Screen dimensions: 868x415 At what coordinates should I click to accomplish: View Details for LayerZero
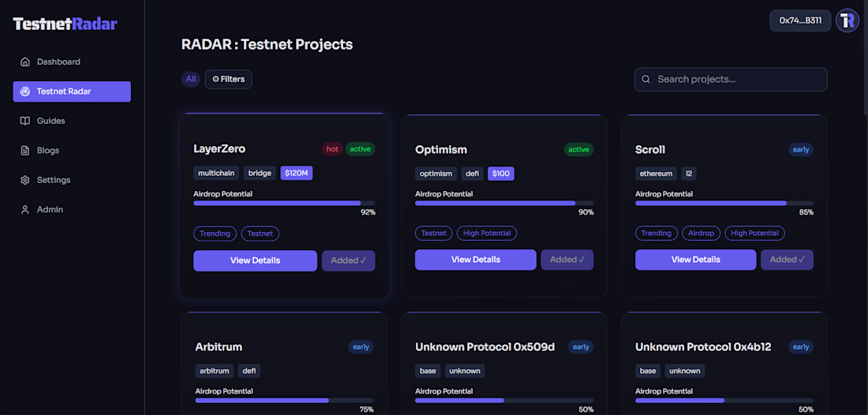(255, 260)
